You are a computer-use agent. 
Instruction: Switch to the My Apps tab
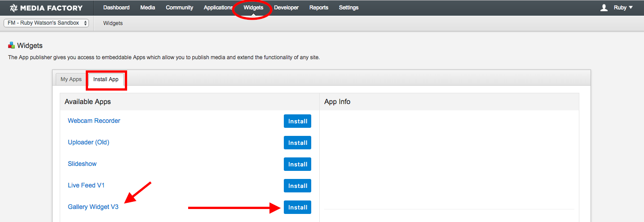click(71, 79)
